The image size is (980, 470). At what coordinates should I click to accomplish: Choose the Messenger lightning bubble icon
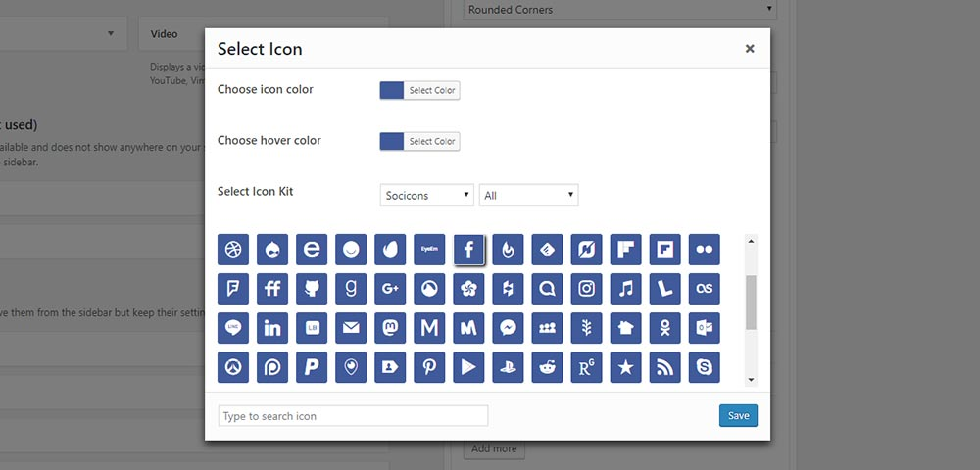pyautogui.click(x=508, y=328)
